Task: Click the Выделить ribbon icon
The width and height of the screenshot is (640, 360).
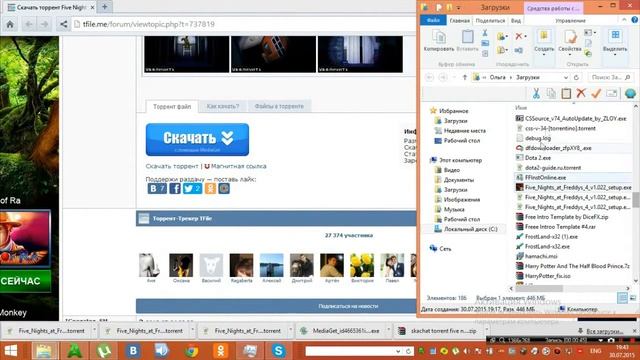Action: (615, 41)
